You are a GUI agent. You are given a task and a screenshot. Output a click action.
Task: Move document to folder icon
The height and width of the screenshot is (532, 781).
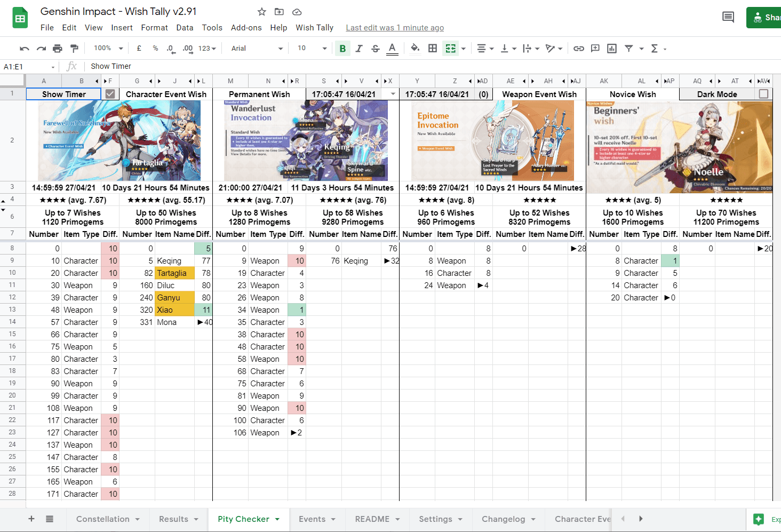coord(279,12)
